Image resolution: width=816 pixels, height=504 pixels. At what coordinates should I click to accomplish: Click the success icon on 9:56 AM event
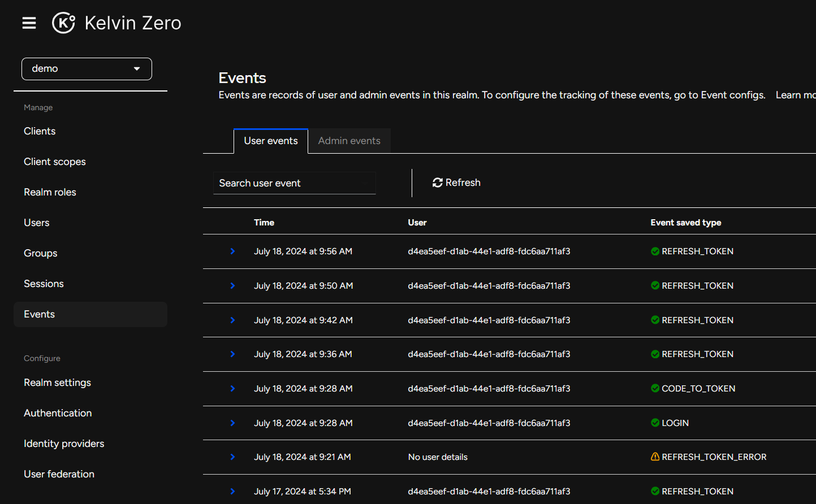(655, 251)
